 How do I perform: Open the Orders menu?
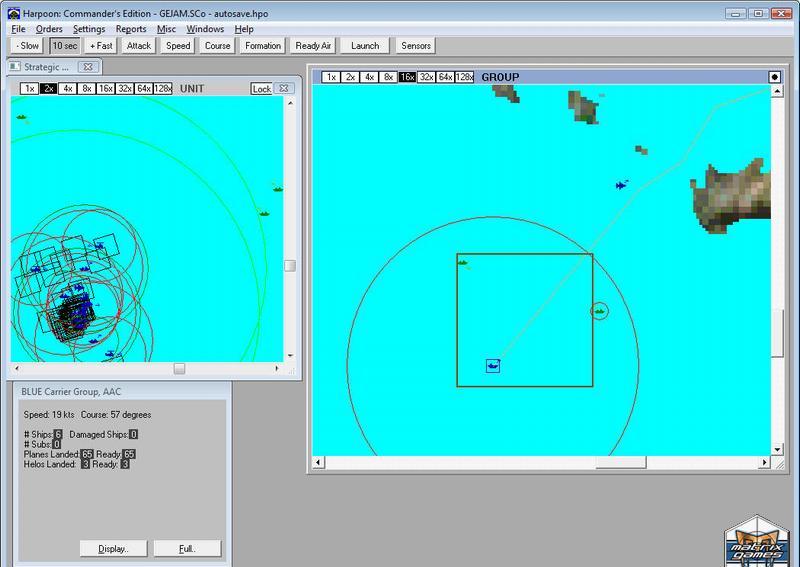(49, 29)
